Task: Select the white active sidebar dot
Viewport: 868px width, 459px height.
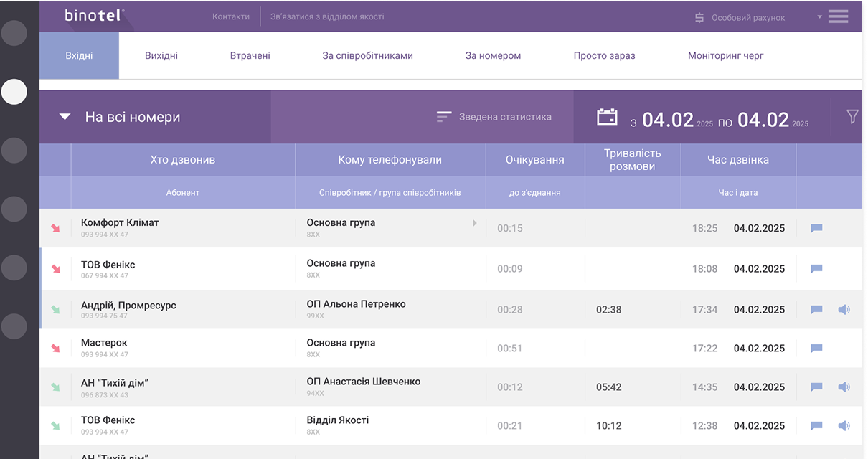Action: pos(14,92)
